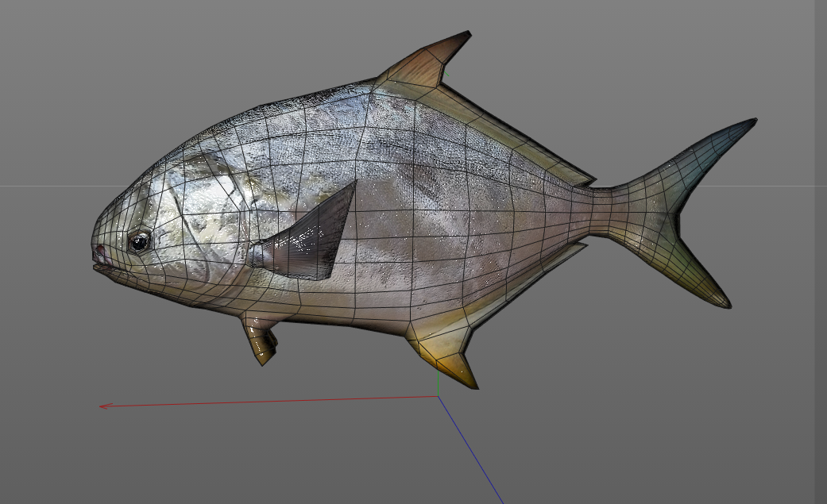Grab the red X-axis arrowhead
827x504 pixels.
click(x=106, y=406)
